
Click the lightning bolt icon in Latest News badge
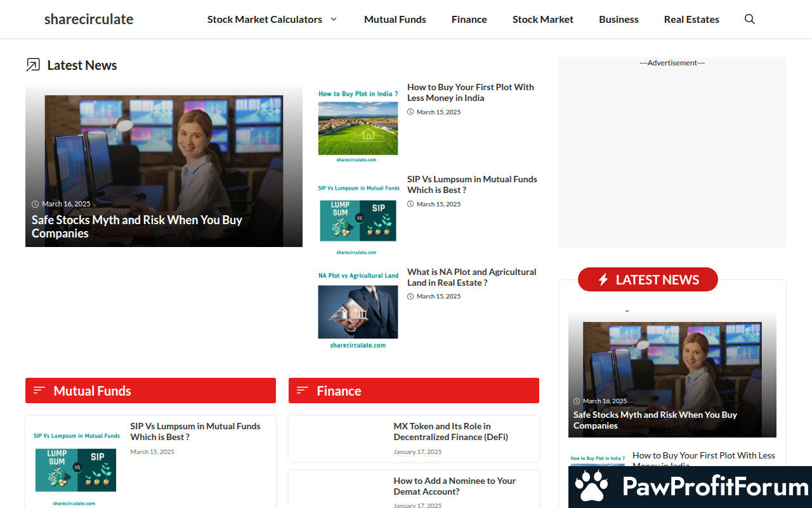603,280
